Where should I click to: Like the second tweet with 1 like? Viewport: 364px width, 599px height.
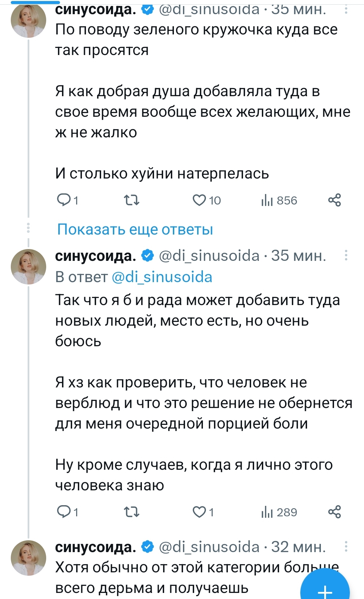click(199, 512)
